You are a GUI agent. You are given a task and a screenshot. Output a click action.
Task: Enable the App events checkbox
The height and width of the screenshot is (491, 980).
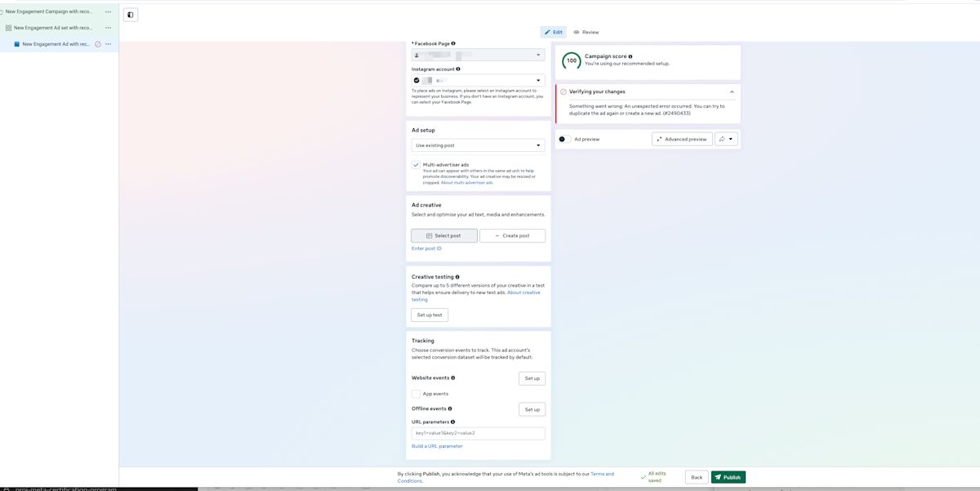416,394
